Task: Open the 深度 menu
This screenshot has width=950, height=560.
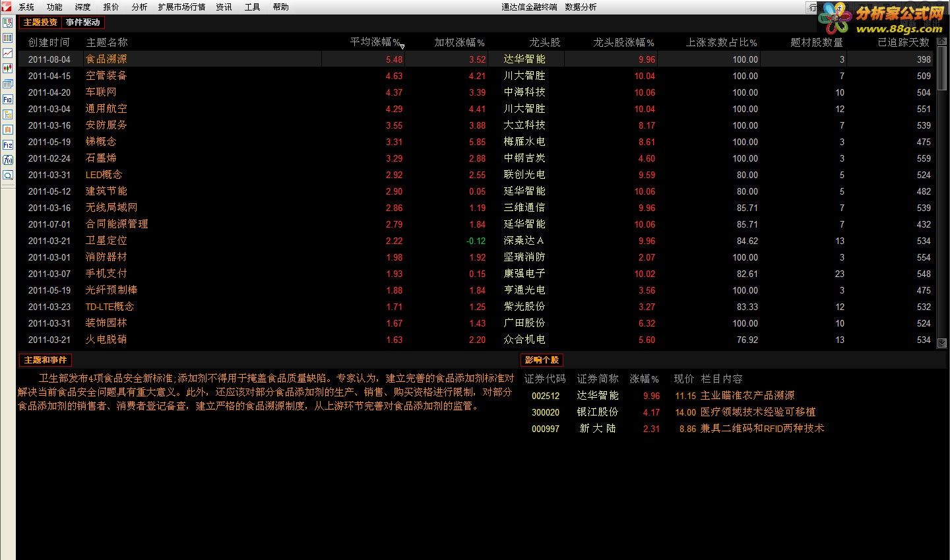Action: (x=83, y=7)
